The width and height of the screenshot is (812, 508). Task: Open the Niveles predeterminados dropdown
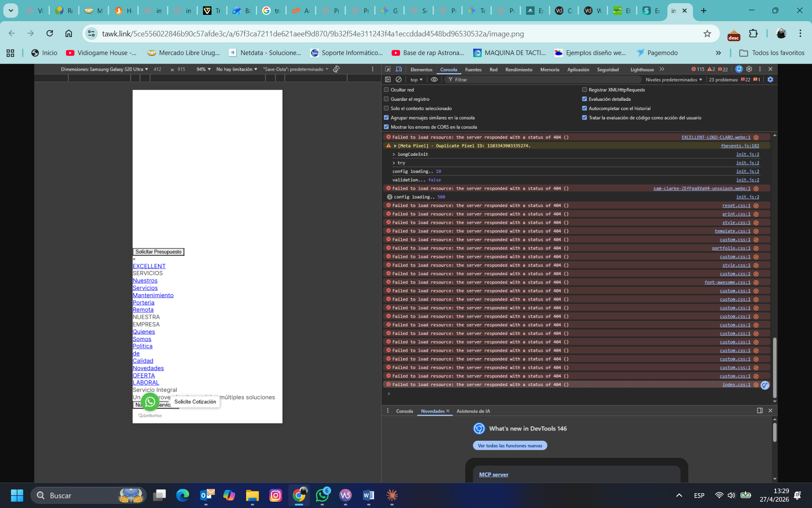(673, 80)
